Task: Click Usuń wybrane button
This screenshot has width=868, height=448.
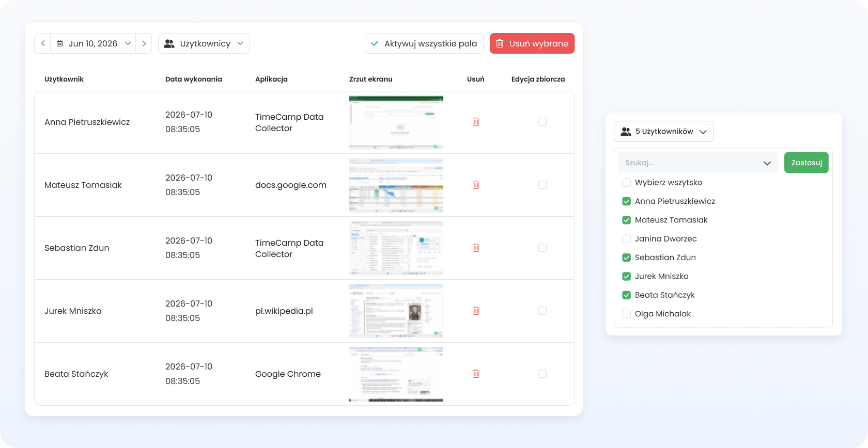Action: point(532,43)
